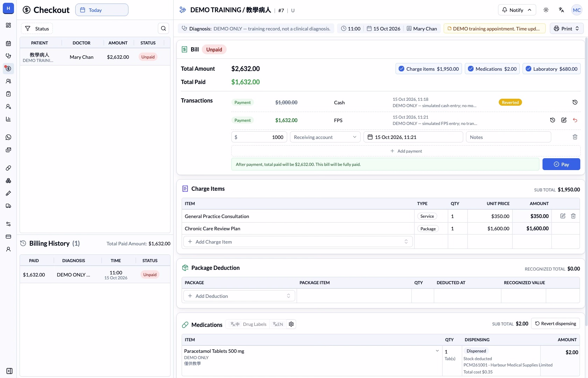Revert the FPS payment with red arrow
The height and width of the screenshot is (378, 588).
click(x=575, y=120)
